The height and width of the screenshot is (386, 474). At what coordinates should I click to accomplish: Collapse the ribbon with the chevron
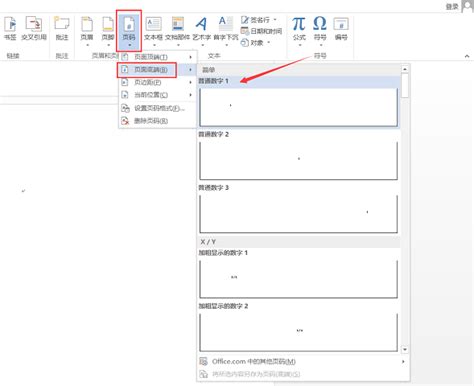(467, 56)
